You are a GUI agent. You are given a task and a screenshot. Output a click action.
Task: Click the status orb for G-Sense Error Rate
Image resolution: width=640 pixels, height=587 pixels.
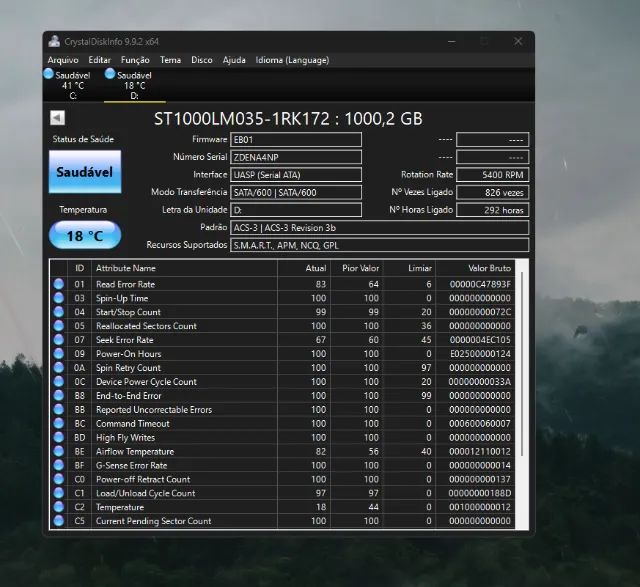click(59, 465)
